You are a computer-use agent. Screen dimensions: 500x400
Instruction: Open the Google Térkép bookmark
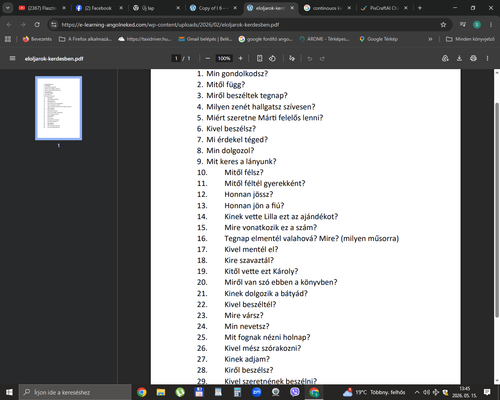pos(378,39)
